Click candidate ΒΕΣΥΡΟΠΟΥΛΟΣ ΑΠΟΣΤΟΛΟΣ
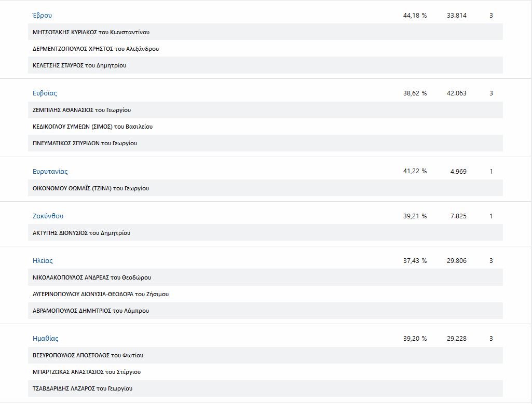 pos(88,355)
